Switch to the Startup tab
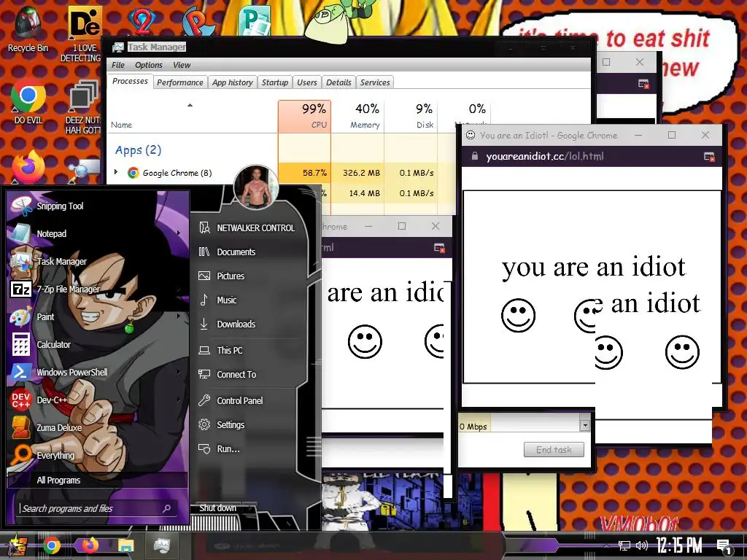747x560 pixels. pyautogui.click(x=275, y=82)
